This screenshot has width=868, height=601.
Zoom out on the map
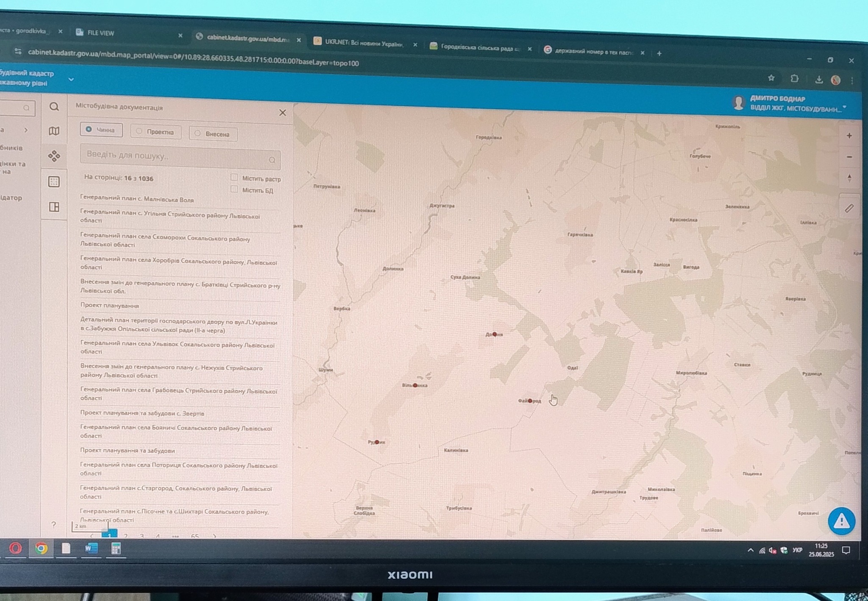pyautogui.click(x=849, y=157)
